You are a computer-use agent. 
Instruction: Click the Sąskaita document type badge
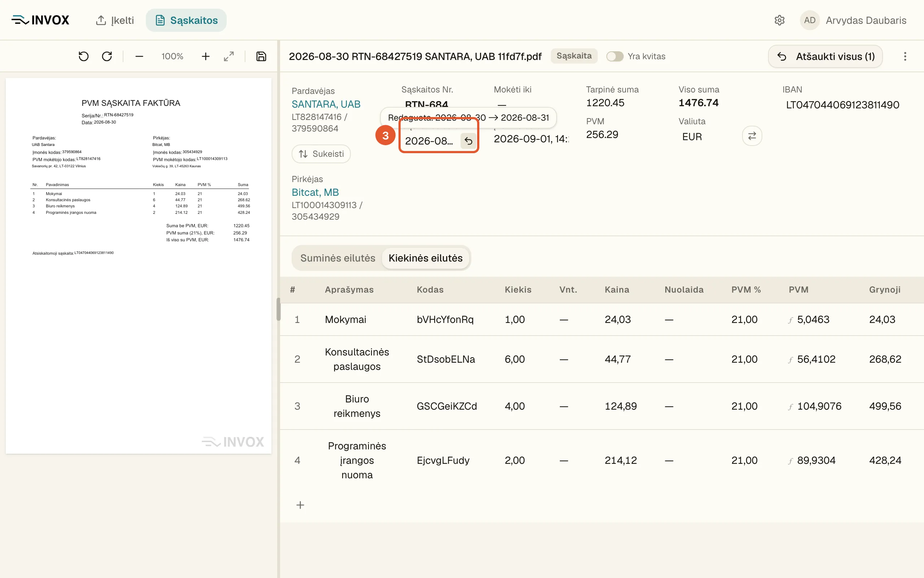pyautogui.click(x=574, y=56)
